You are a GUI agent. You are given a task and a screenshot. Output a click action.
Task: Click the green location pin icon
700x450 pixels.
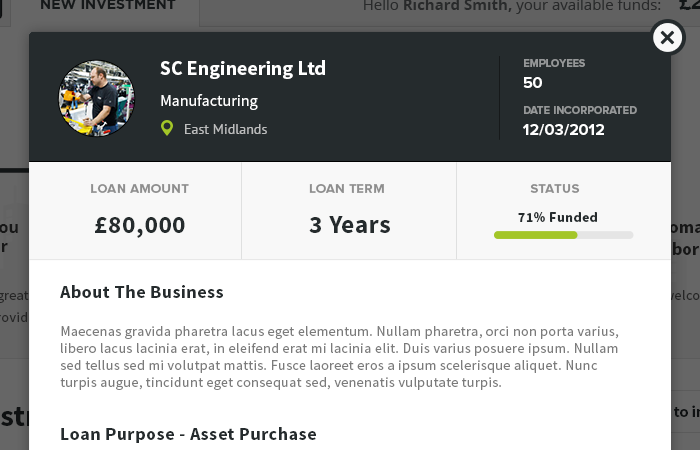tap(167, 128)
